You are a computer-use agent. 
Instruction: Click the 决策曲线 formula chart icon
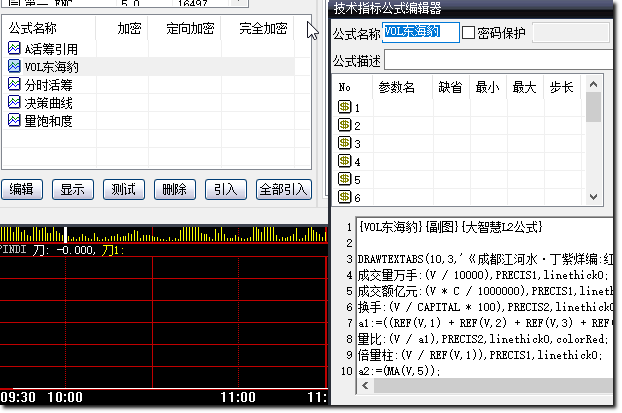click(14, 102)
